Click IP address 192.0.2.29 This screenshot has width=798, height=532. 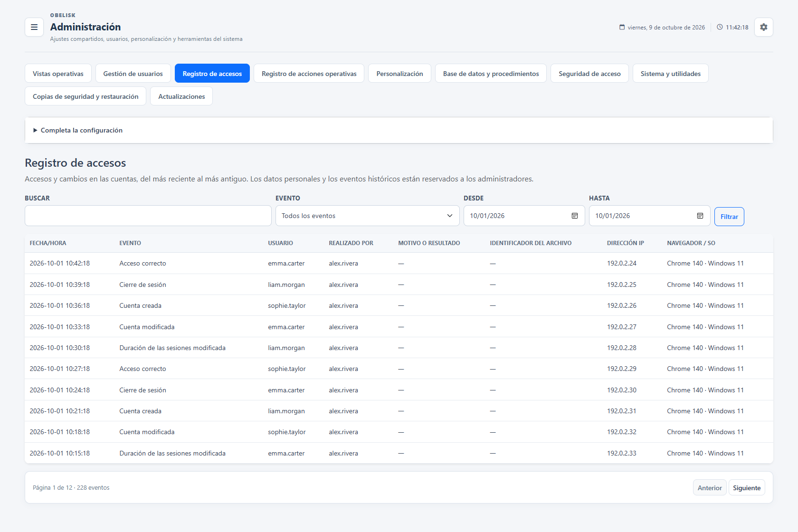click(622, 369)
